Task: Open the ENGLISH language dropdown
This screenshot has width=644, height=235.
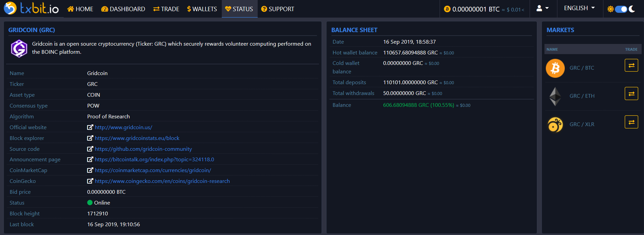Action: coord(579,8)
